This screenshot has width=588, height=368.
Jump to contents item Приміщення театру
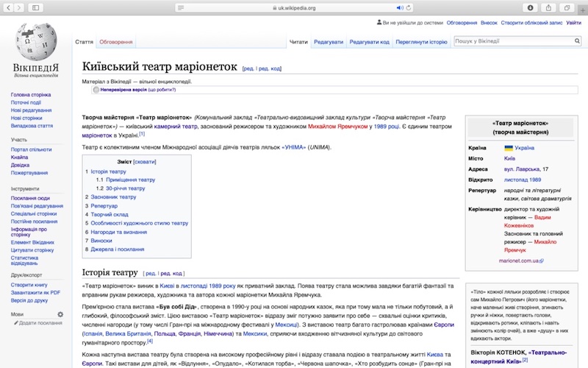click(131, 180)
